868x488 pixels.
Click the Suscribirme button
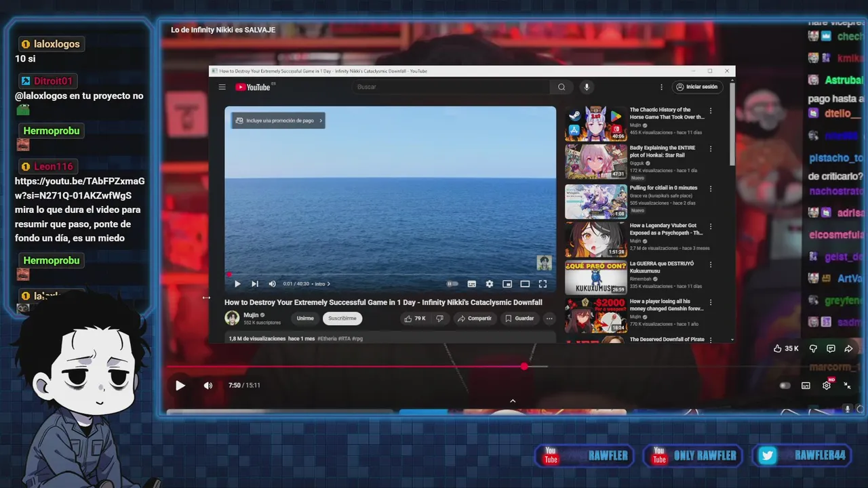point(342,319)
